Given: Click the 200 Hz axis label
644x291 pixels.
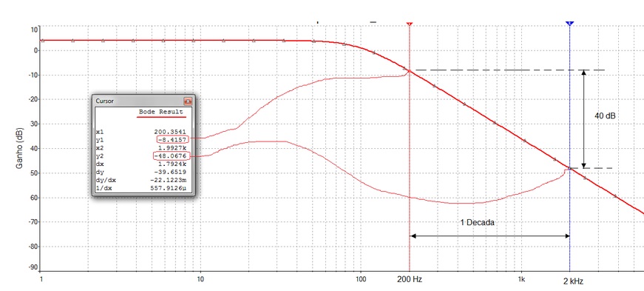Looking at the screenshot, I should pyautogui.click(x=410, y=279).
